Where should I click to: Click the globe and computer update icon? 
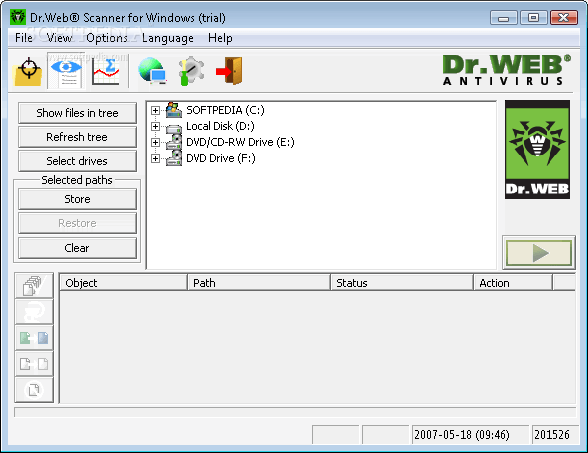coord(152,71)
